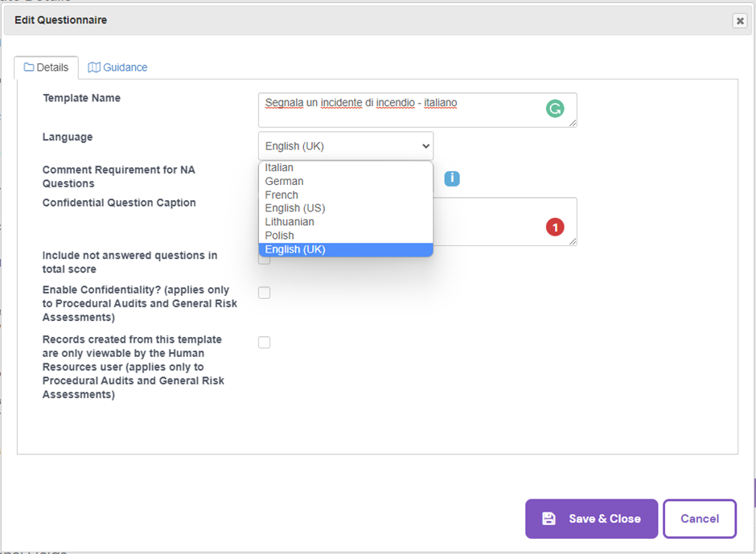This screenshot has height=554, width=756.
Task: Select Polish from the language options
Action: [x=279, y=236]
